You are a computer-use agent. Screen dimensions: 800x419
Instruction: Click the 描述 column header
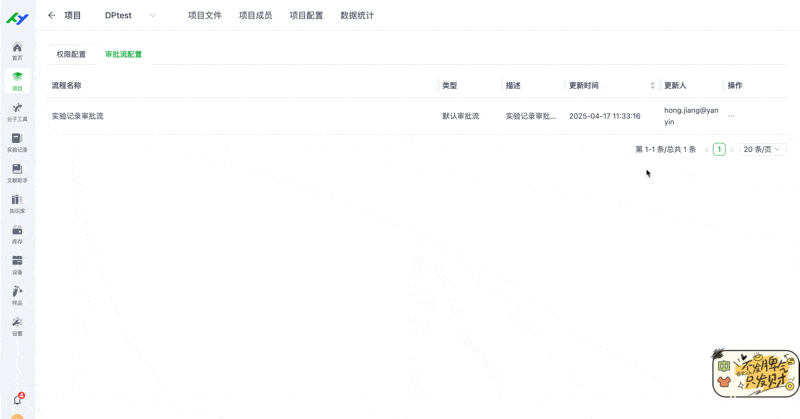(x=513, y=85)
